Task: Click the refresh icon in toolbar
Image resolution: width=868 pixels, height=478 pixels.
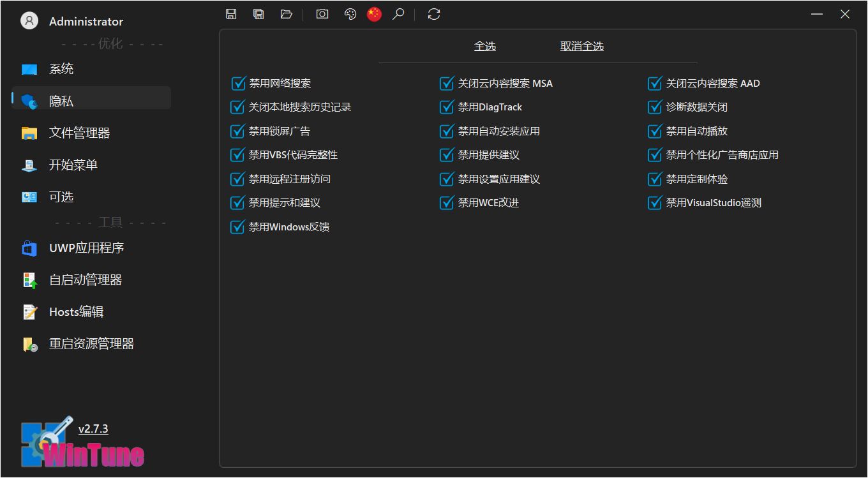Action: coord(434,14)
